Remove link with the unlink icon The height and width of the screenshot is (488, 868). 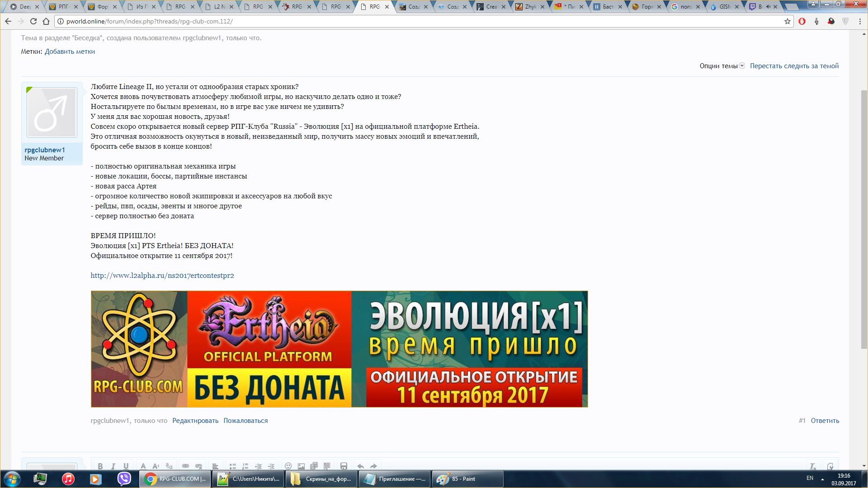[x=198, y=466]
